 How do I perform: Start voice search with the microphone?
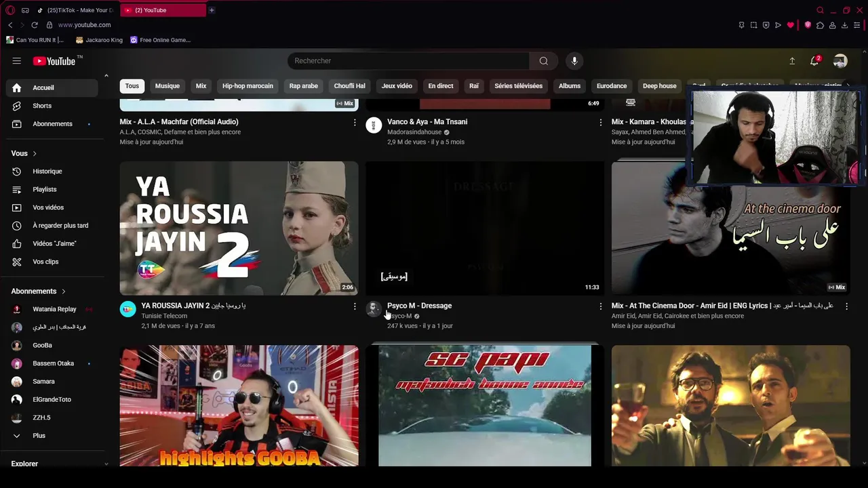point(574,61)
